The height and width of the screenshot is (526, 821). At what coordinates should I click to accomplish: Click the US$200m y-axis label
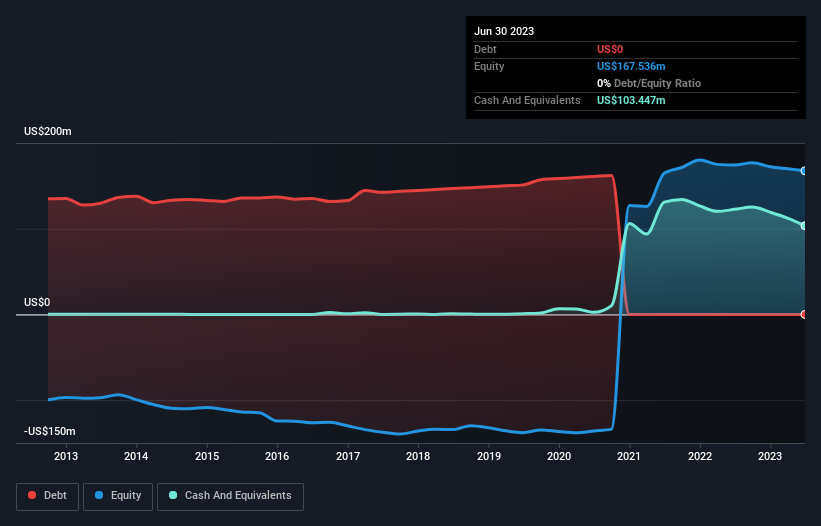pyautogui.click(x=48, y=131)
